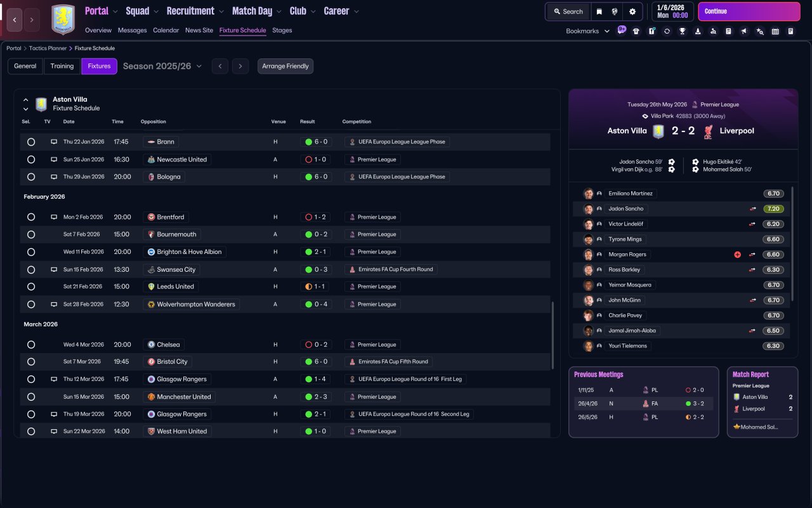
Task: Click the Aston Villa club crest in header
Action: click(x=63, y=20)
